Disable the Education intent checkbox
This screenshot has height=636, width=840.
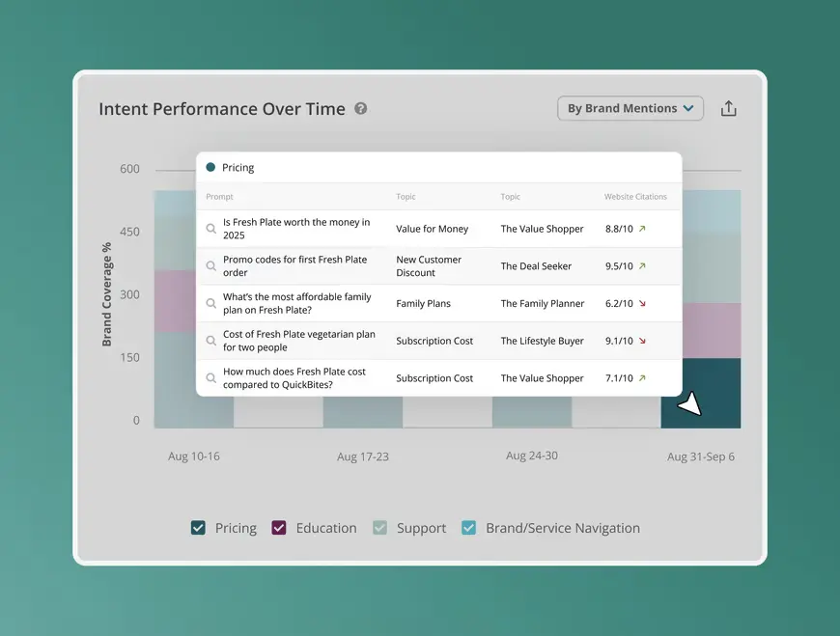[279, 528]
